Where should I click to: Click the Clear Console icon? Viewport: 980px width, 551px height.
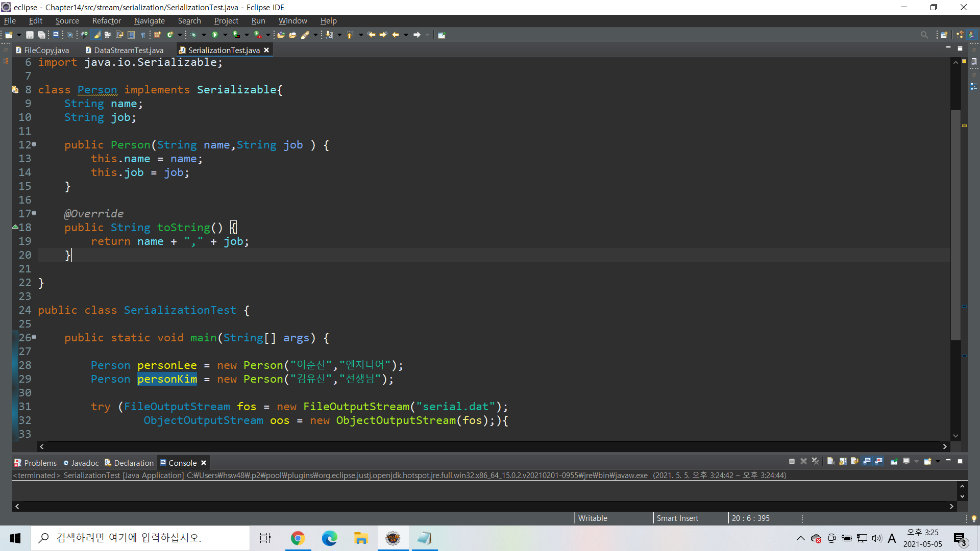click(x=830, y=461)
